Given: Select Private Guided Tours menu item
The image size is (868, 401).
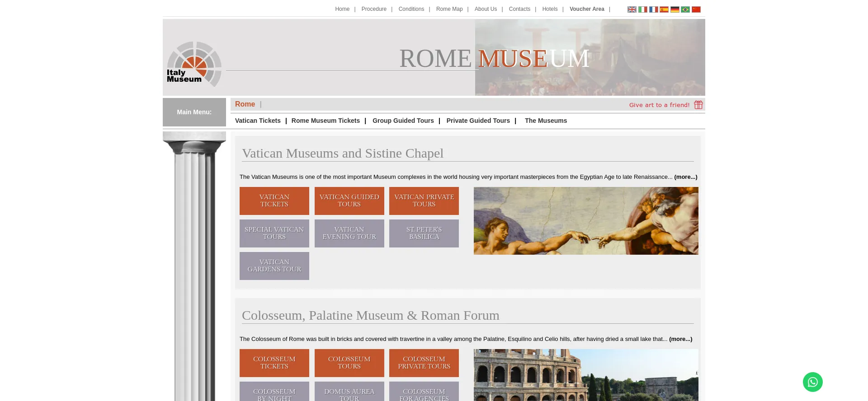Looking at the screenshot, I should coord(478,121).
